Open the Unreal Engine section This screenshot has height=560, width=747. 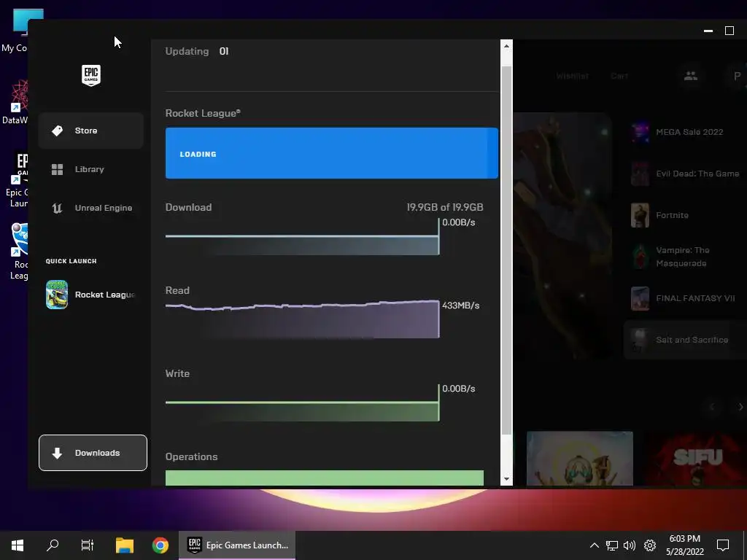[x=91, y=208]
